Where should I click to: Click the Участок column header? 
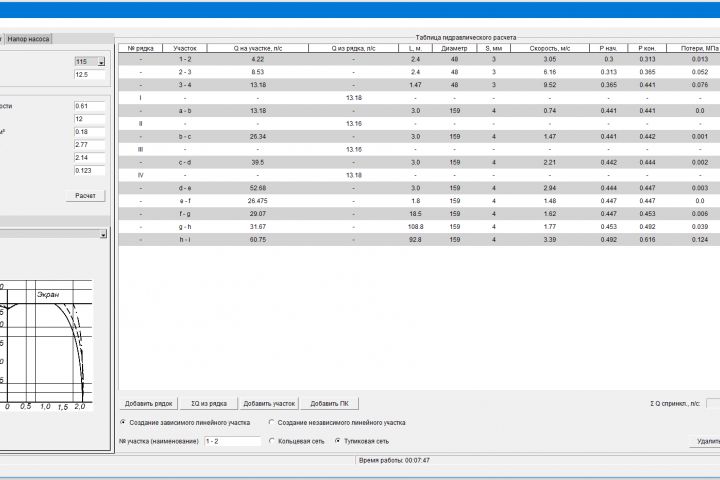click(x=185, y=48)
